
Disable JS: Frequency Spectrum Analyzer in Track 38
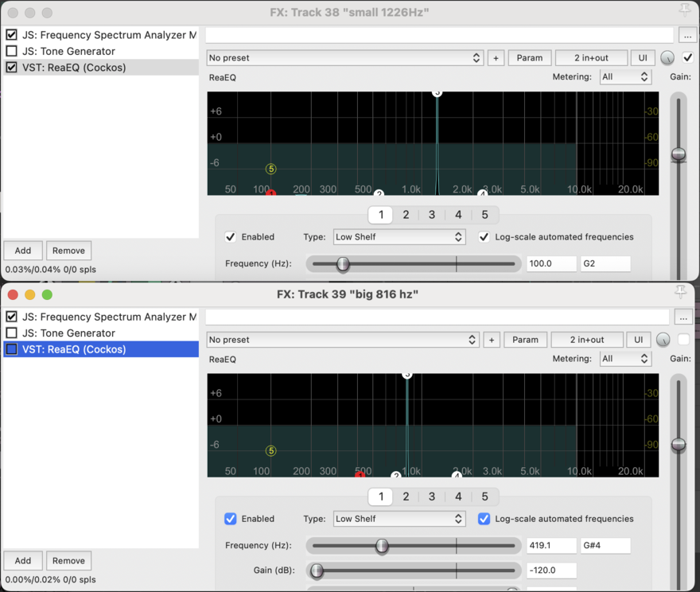(12, 35)
